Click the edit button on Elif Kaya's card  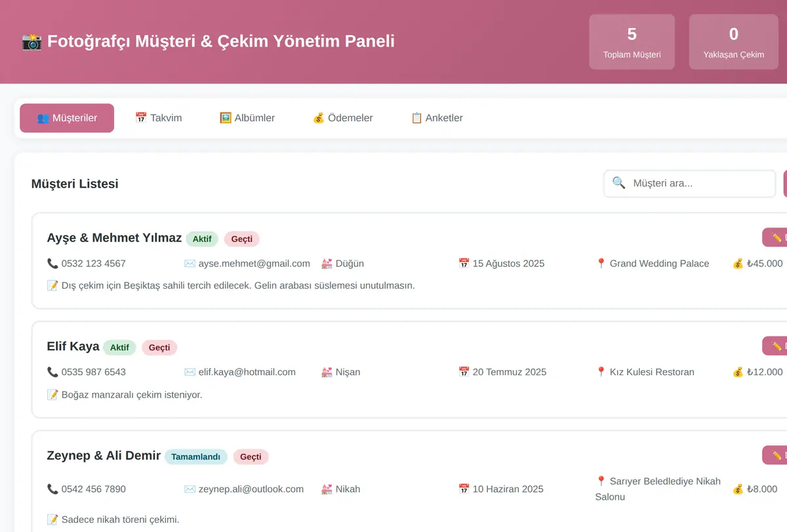tap(775, 346)
